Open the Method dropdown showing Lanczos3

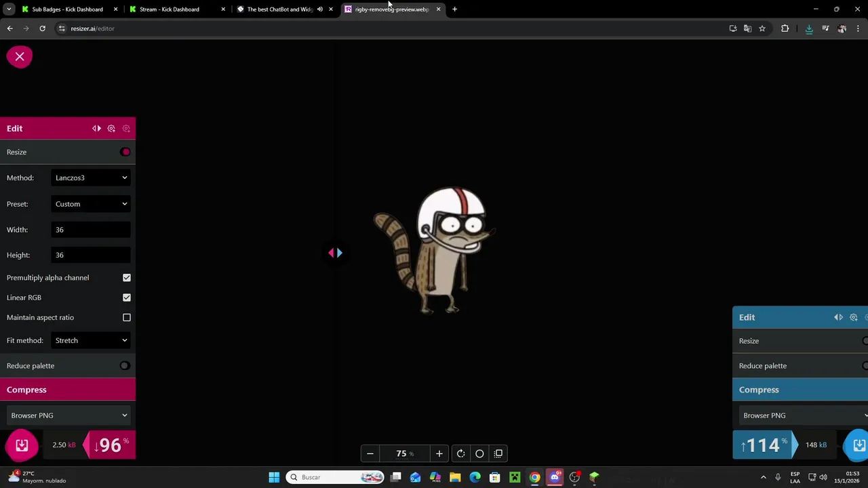click(x=91, y=178)
